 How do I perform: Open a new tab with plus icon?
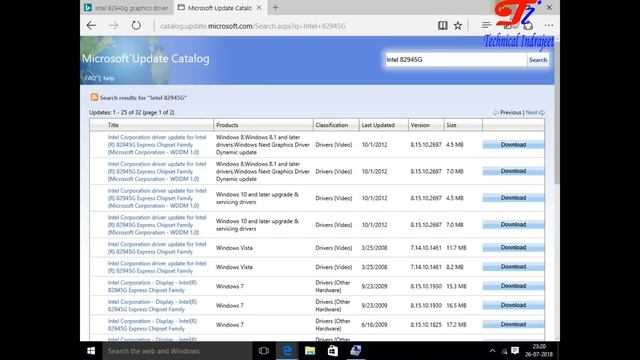[276, 7]
